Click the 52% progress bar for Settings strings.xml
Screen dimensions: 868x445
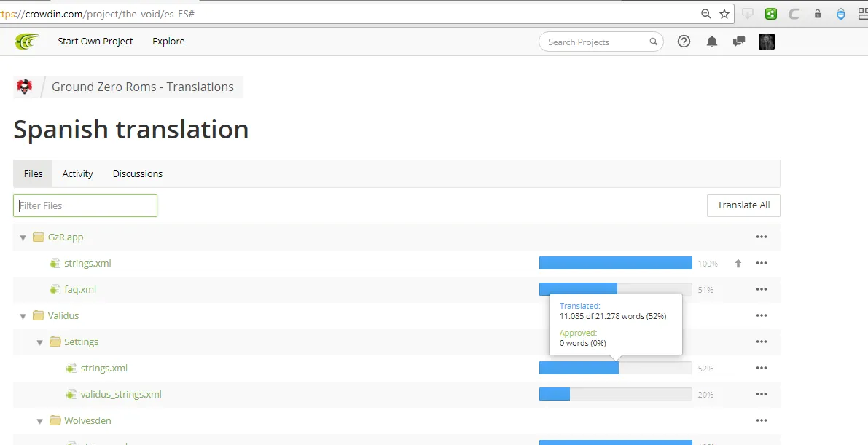tap(616, 368)
